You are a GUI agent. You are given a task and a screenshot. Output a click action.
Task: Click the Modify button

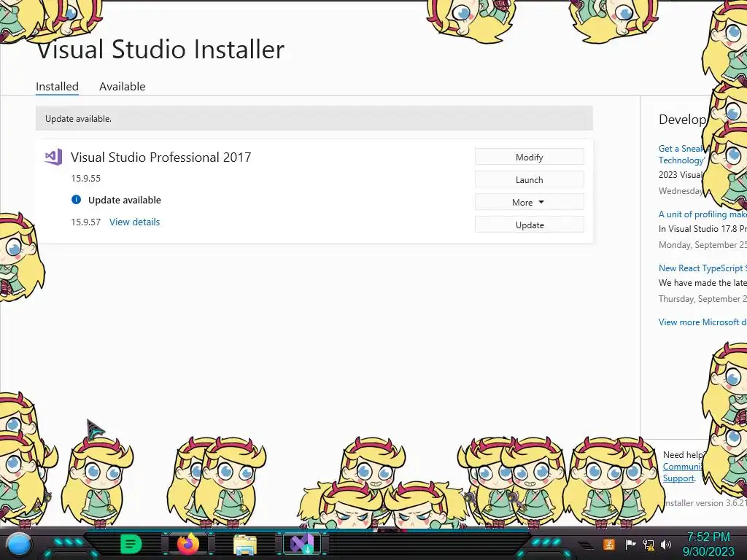(530, 157)
